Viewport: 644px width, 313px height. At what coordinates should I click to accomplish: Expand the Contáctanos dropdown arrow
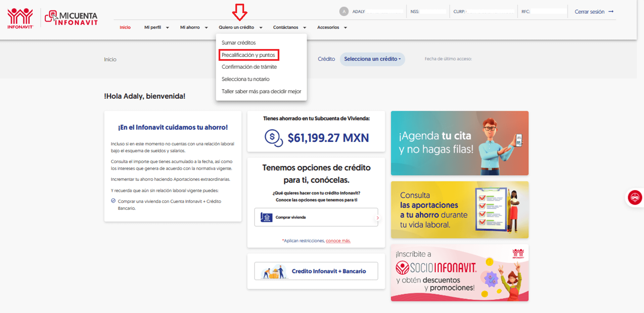point(305,28)
